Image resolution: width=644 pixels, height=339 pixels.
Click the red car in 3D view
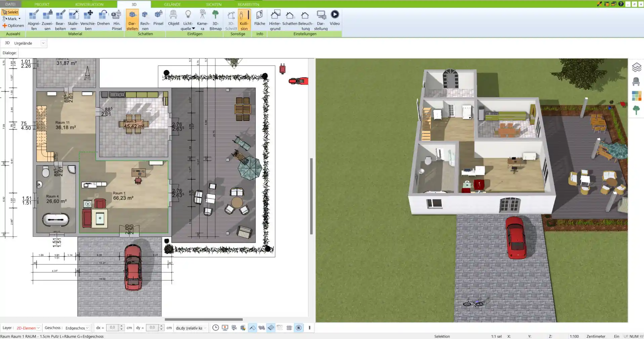[516, 237]
